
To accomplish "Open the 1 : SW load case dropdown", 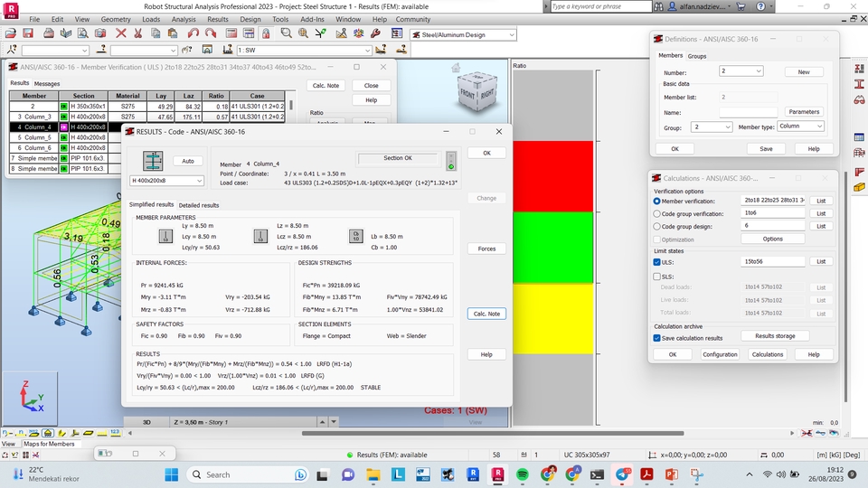I will (x=367, y=51).
